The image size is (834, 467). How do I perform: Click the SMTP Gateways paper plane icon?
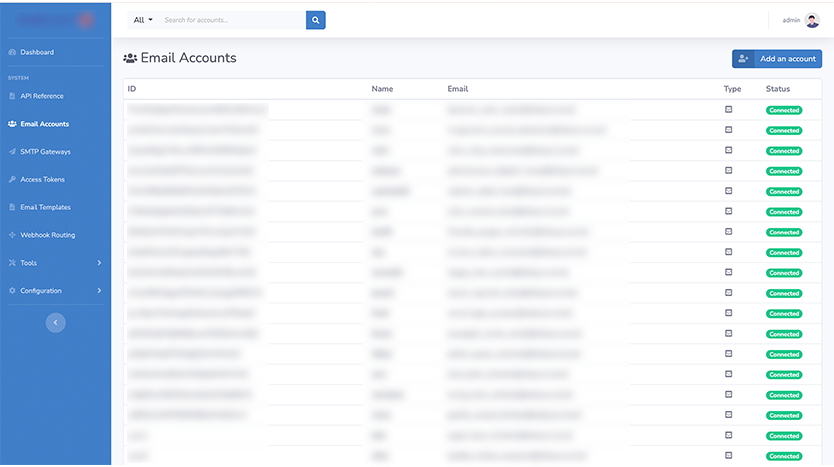pyautogui.click(x=12, y=152)
